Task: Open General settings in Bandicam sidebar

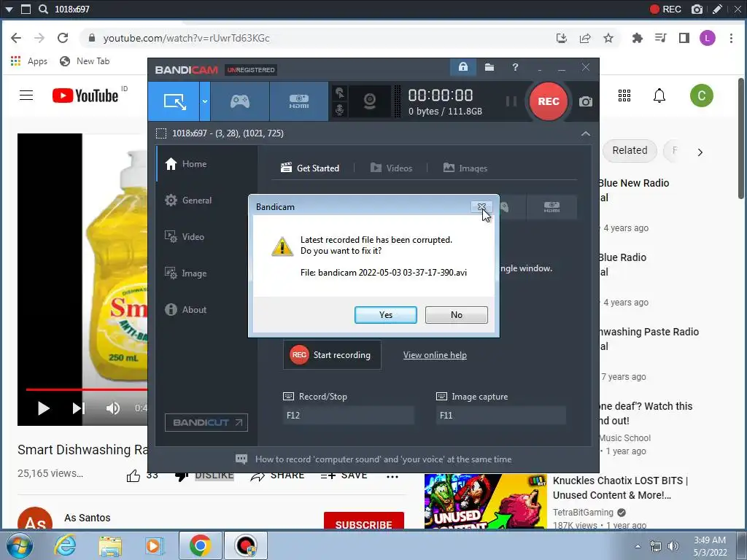Action: pos(206,201)
